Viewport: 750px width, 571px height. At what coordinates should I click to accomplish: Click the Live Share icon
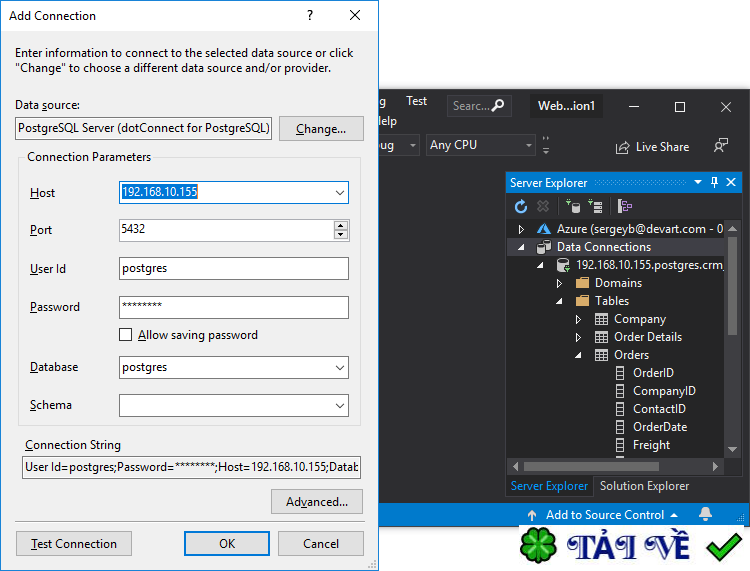click(622, 147)
